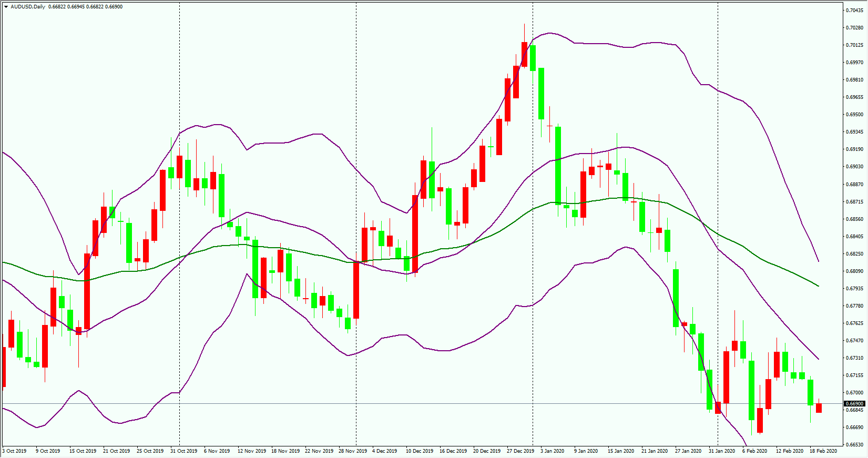Select the 21 Oct 2019 time axis label

pos(116,451)
